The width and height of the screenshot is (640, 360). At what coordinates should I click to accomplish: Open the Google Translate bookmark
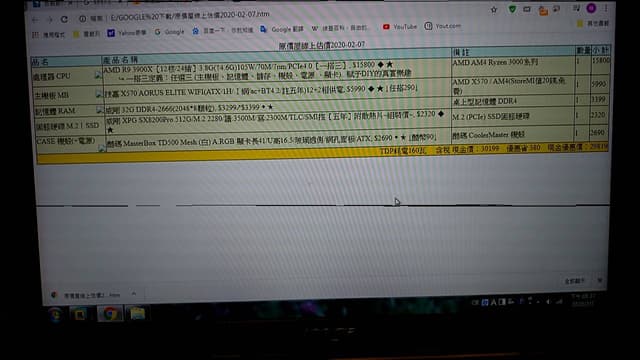point(282,29)
